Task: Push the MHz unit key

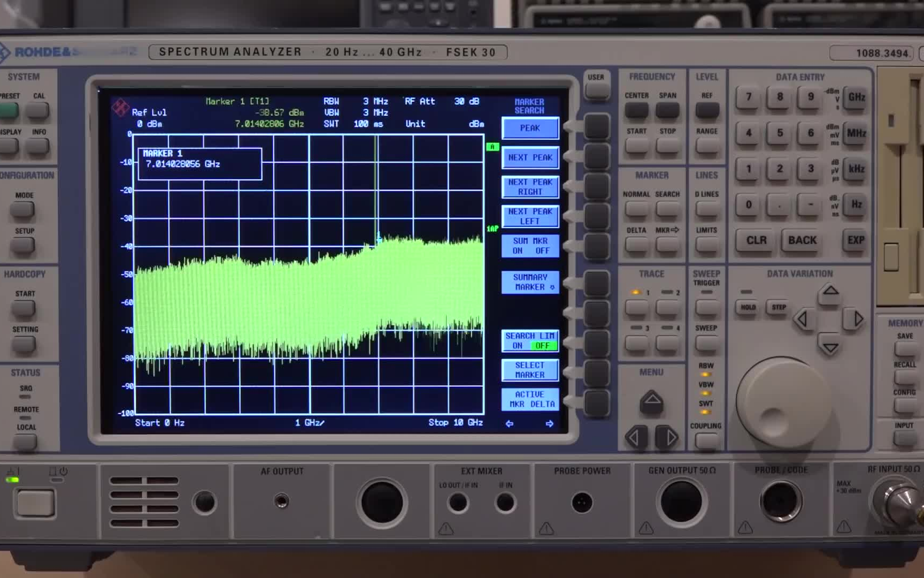Action: point(856,133)
